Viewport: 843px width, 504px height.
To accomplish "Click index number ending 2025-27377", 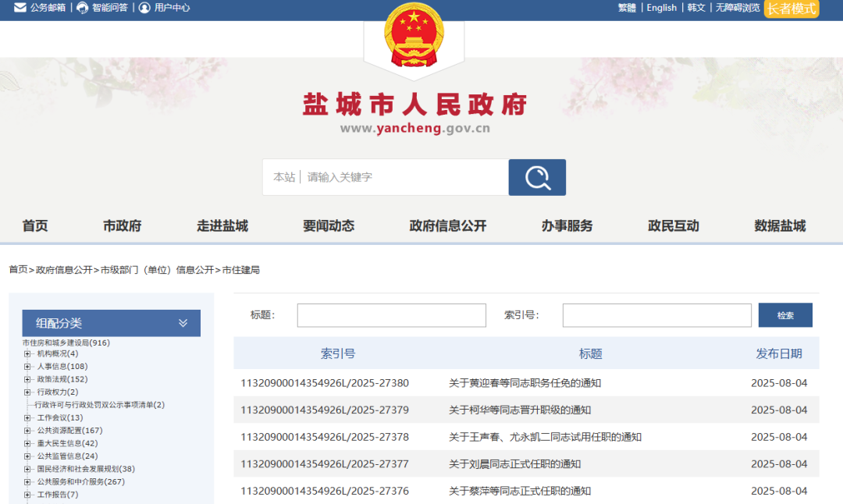I will 325,463.
